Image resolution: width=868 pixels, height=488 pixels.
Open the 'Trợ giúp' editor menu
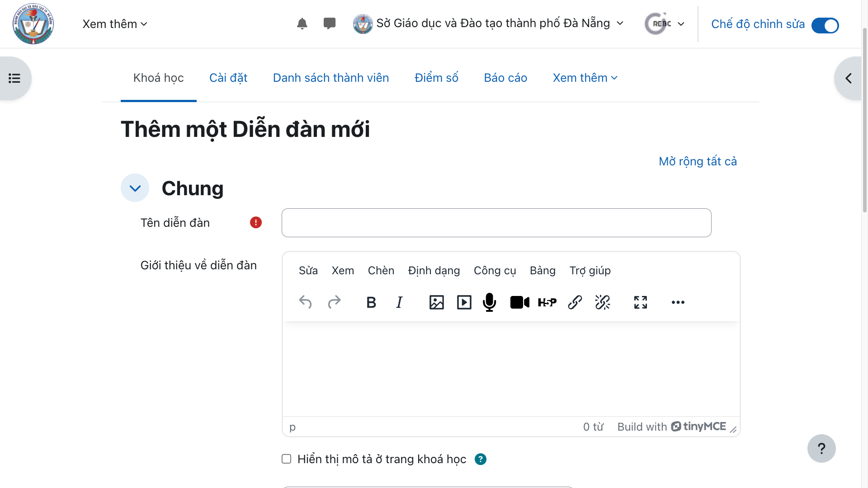590,271
